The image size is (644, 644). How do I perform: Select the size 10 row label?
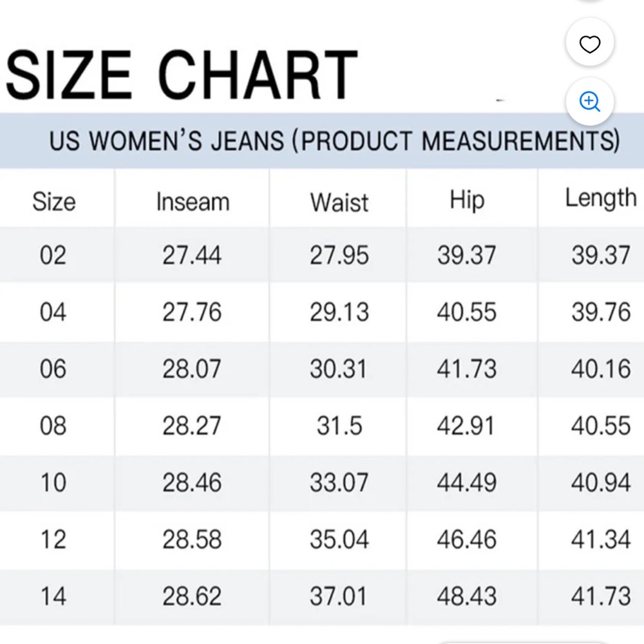[x=53, y=482]
